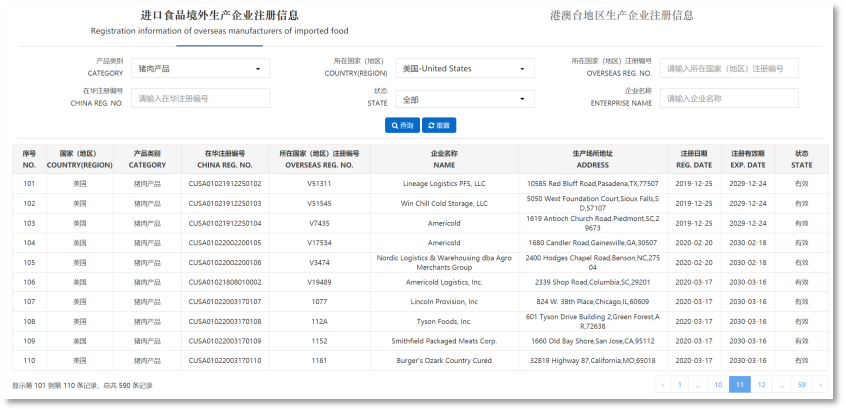
Task: Click the blue search query button
Action: [402, 125]
